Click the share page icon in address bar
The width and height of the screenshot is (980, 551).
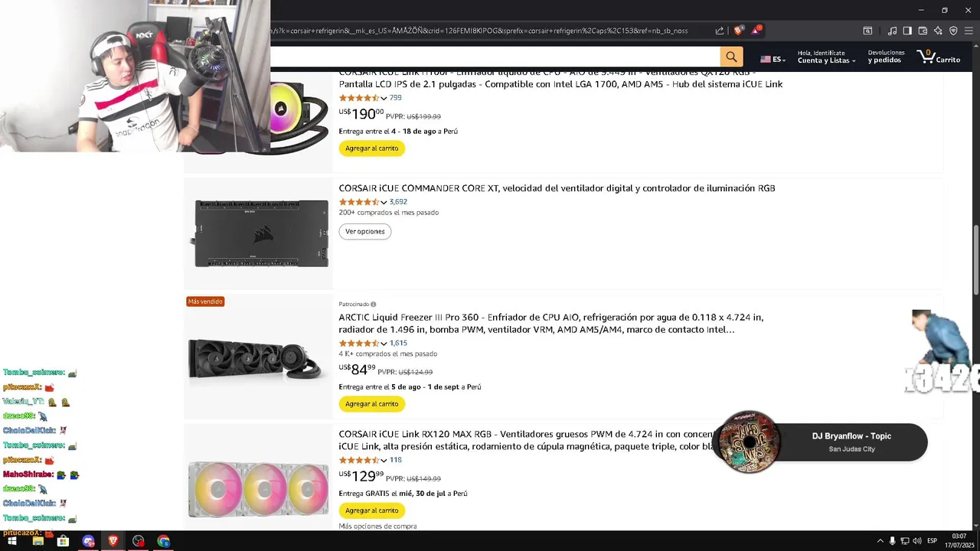[720, 31]
